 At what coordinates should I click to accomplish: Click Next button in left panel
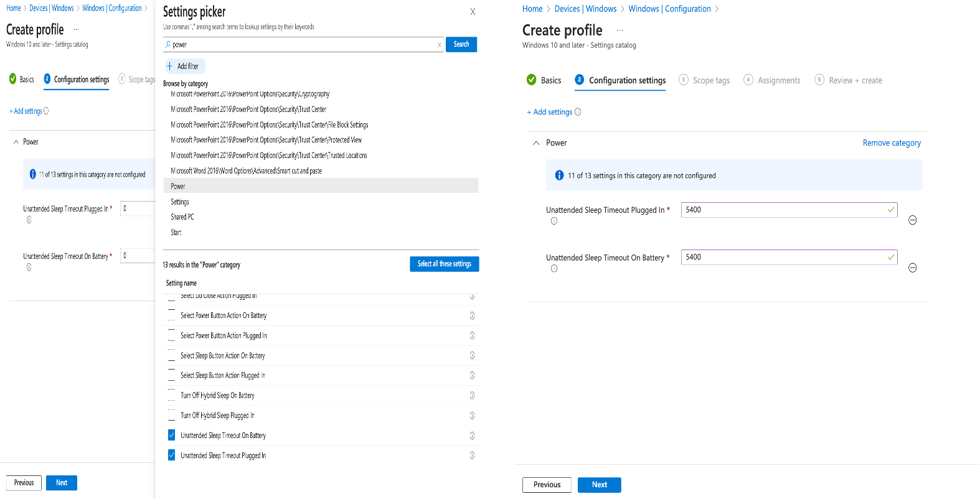(x=62, y=483)
